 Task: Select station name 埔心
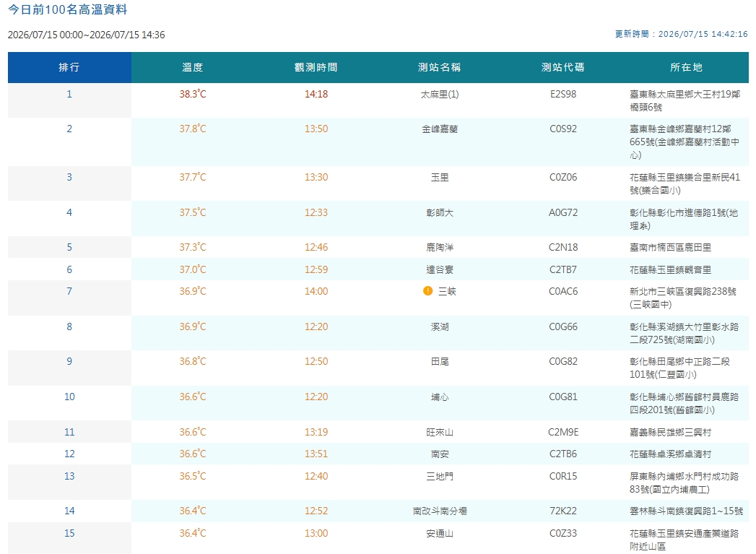pos(440,397)
